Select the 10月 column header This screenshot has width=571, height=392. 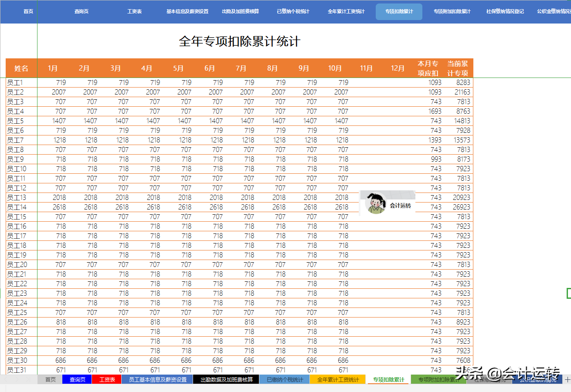(x=335, y=68)
